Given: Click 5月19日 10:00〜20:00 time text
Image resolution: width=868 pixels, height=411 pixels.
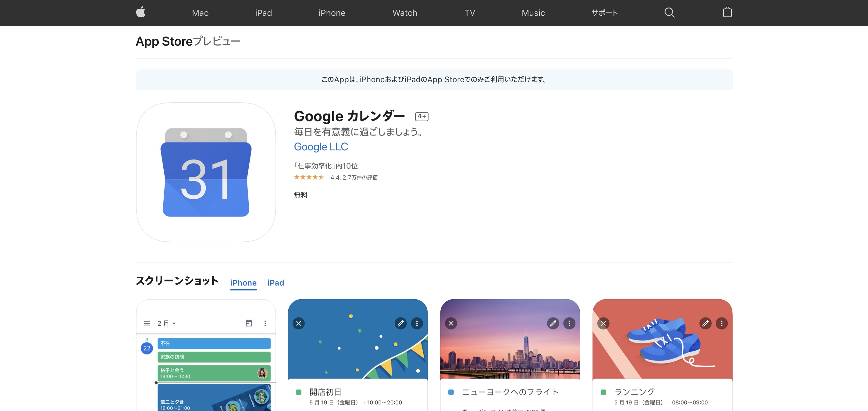Looking at the screenshot, I should pyautogui.click(x=355, y=402).
